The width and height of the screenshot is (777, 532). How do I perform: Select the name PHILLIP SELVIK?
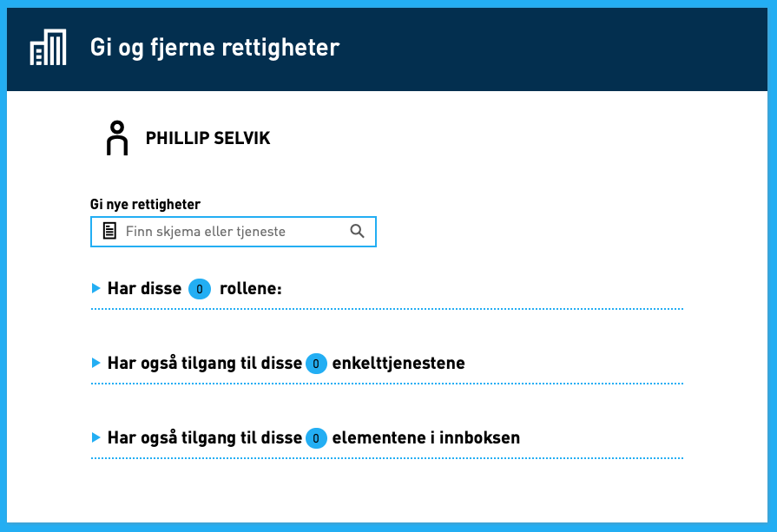(x=207, y=138)
